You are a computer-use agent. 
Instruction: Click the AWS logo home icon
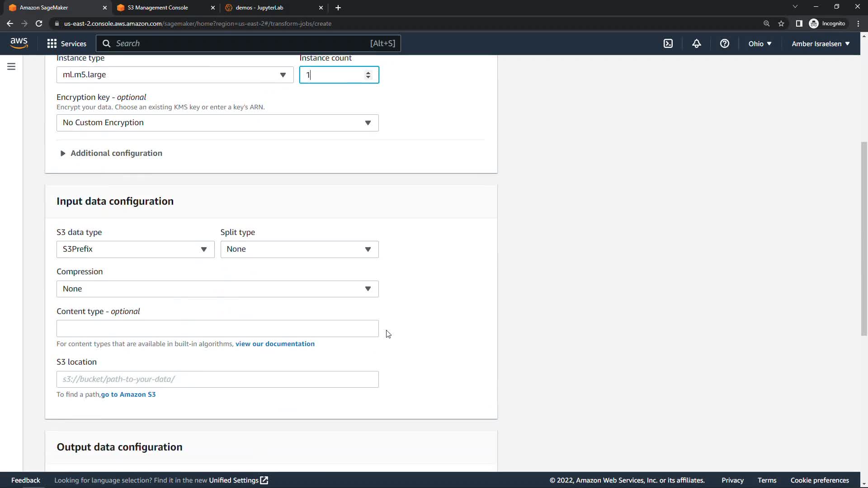[19, 43]
